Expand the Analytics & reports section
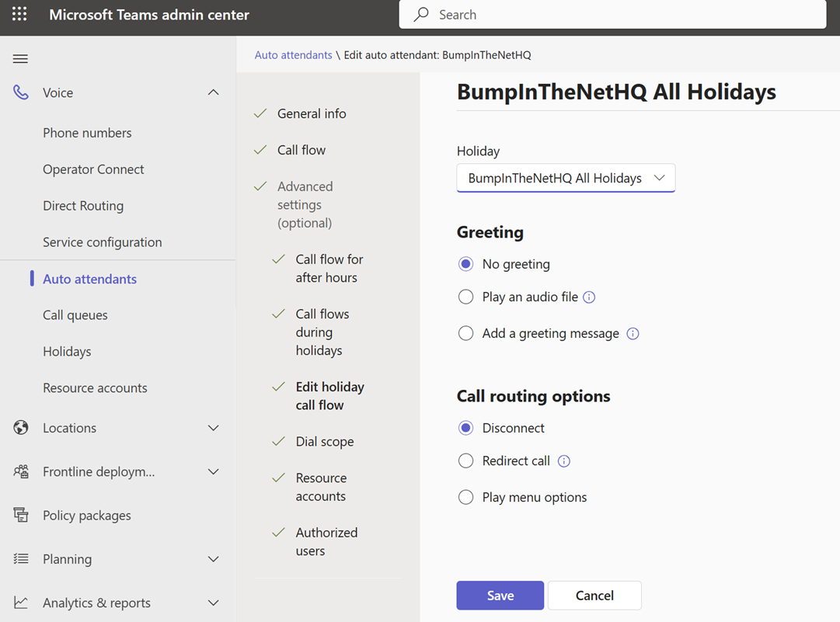The image size is (840, 622). 214,603
